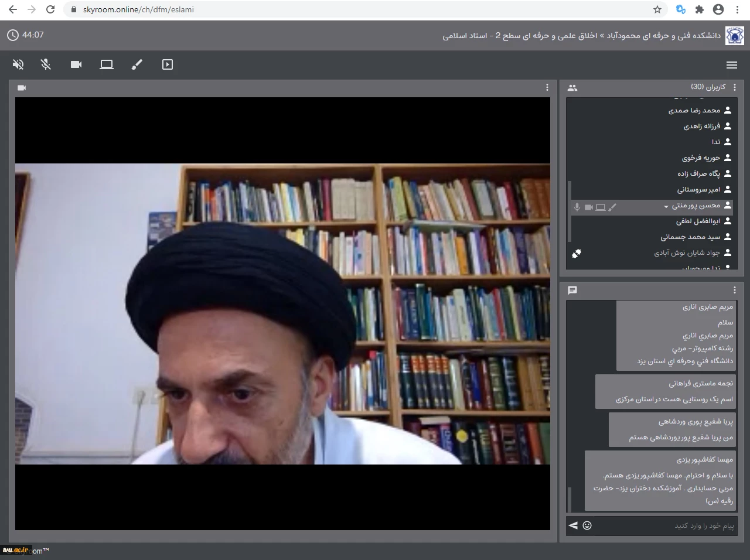Open the emoji picker in chat
This screenshot has width=750, height=560.
pos(587,525)
